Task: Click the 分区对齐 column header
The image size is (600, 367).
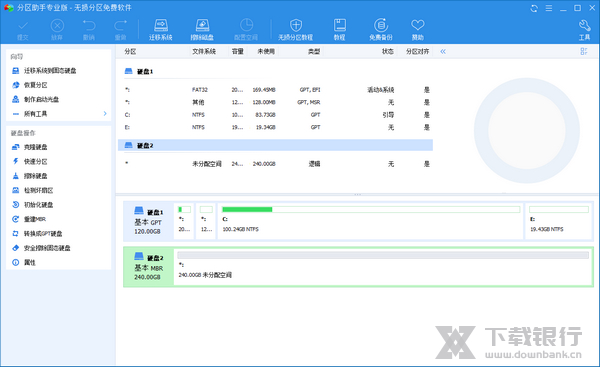Action: pyautogui.click(x=417, y=51)
